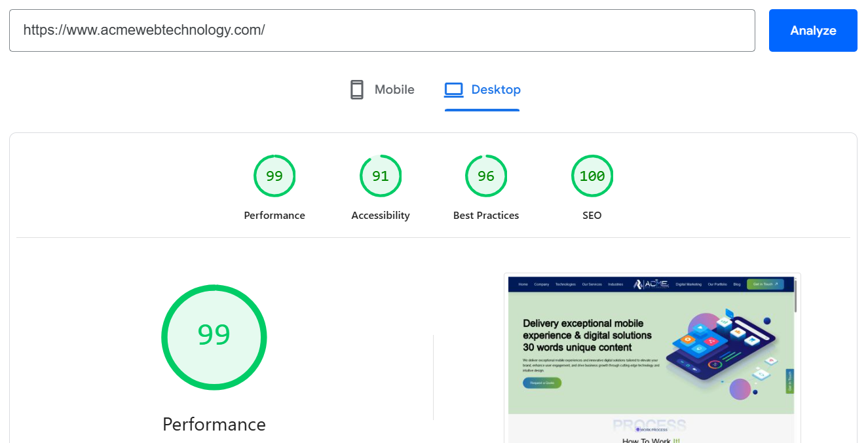Open the Company dropdown in preview navigation
The height and width of the screenshot is (443, 868).
pos(542,284)
